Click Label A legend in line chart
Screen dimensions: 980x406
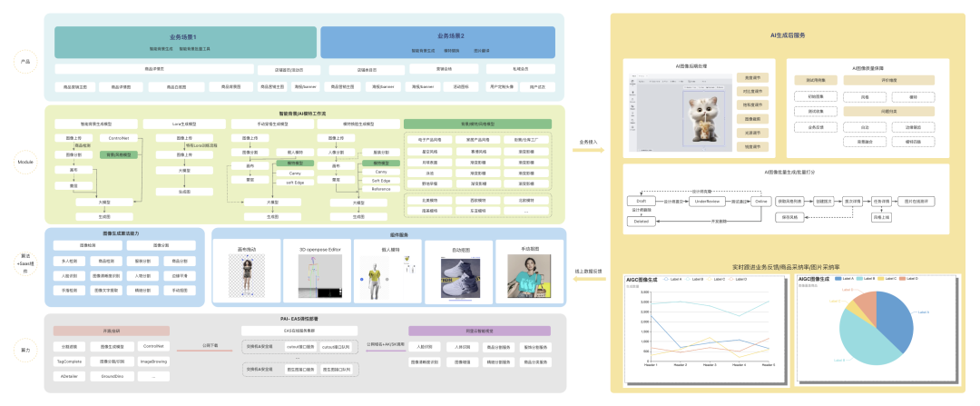tap(671, 279)
